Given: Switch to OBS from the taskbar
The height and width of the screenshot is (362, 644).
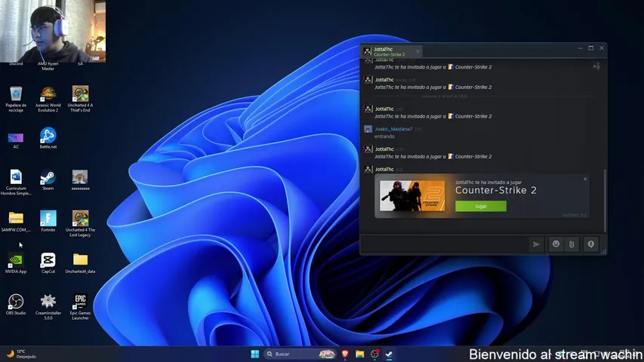Looking at the screenshot, I should 374,354.
